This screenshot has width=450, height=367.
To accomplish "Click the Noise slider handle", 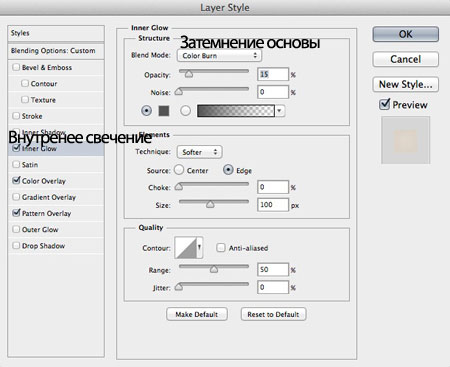I will [x=179, y=91].
